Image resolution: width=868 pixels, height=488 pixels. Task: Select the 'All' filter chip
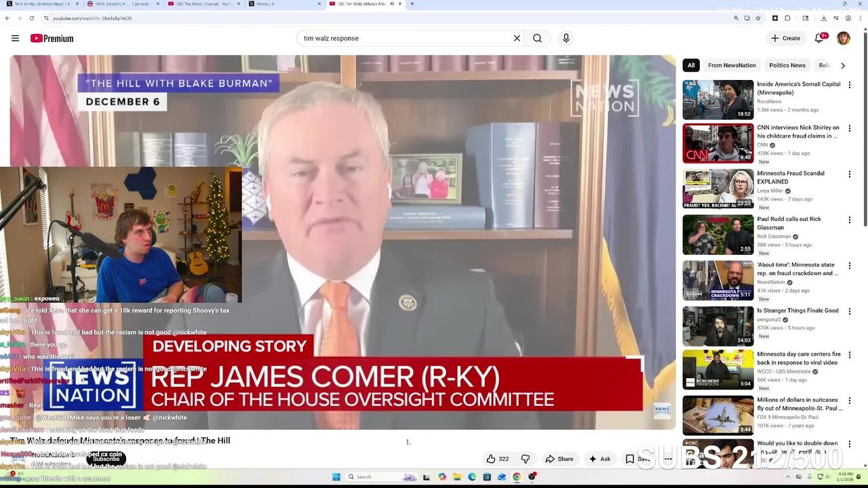[691, 66]
